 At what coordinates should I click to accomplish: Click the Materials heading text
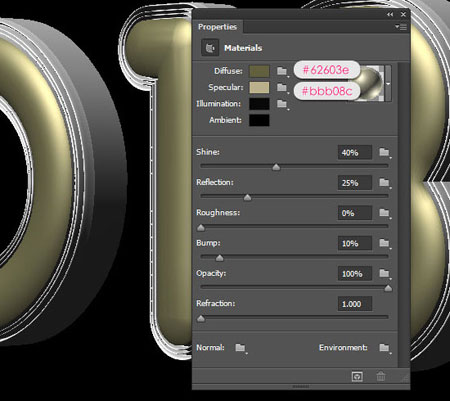pos(243,48)
